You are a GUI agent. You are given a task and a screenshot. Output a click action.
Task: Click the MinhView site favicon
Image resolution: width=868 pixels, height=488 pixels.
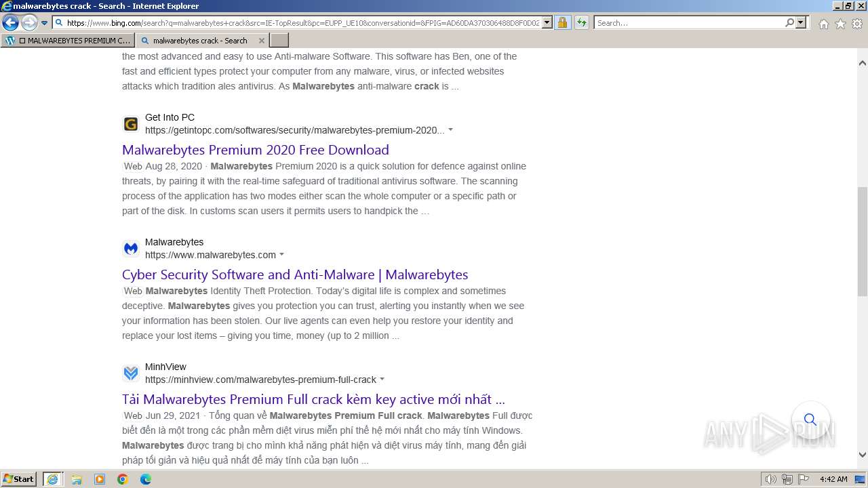click(131, 373)
